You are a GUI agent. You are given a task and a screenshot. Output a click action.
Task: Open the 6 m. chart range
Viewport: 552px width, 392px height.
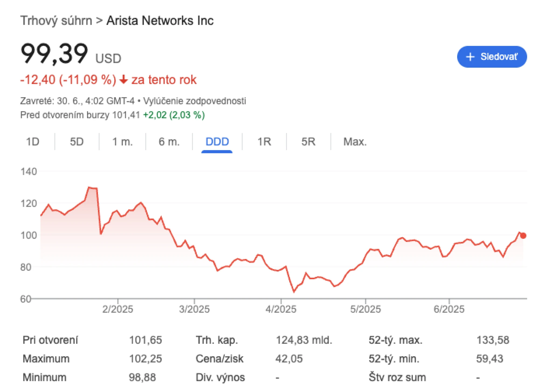tap(169, 142)
